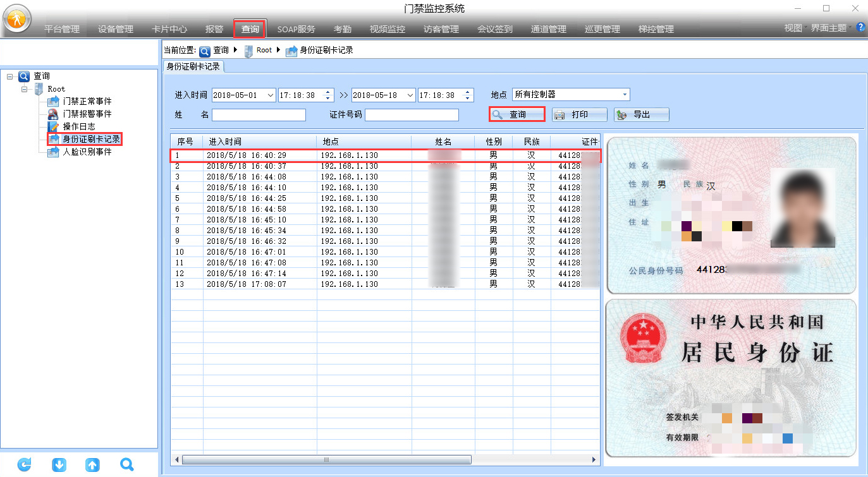Click the blue down arrow icon
The image size is (868, 477).
coord(59,465)
